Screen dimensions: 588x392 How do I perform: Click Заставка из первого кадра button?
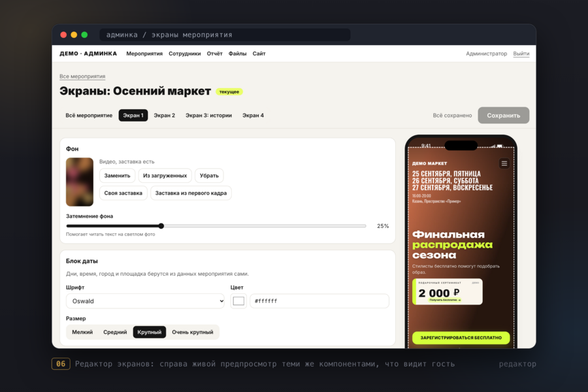[191, 193]
